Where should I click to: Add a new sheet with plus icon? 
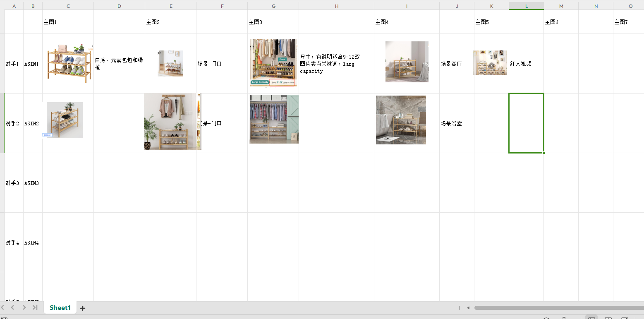83,308
